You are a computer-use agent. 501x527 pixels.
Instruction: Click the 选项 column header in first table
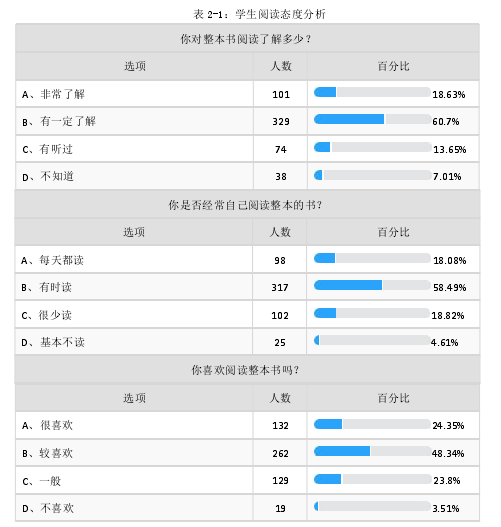[135, 66]
